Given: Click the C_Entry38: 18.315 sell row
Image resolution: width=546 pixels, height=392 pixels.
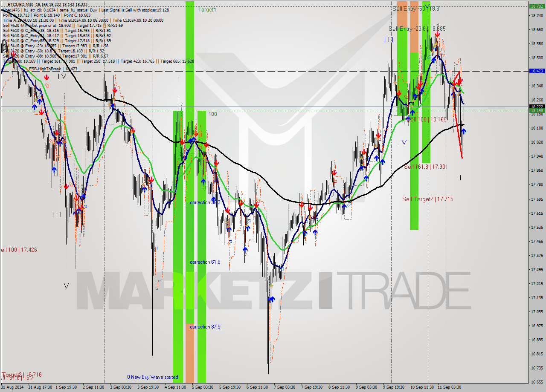Looking at the screenshot, I should pos(57,30).
